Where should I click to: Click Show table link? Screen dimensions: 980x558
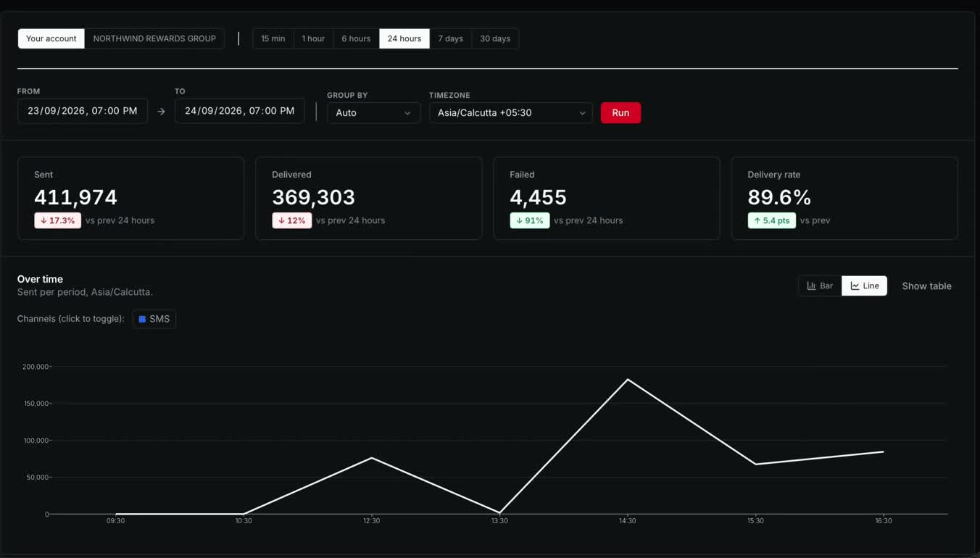click(x=926, y=286)
